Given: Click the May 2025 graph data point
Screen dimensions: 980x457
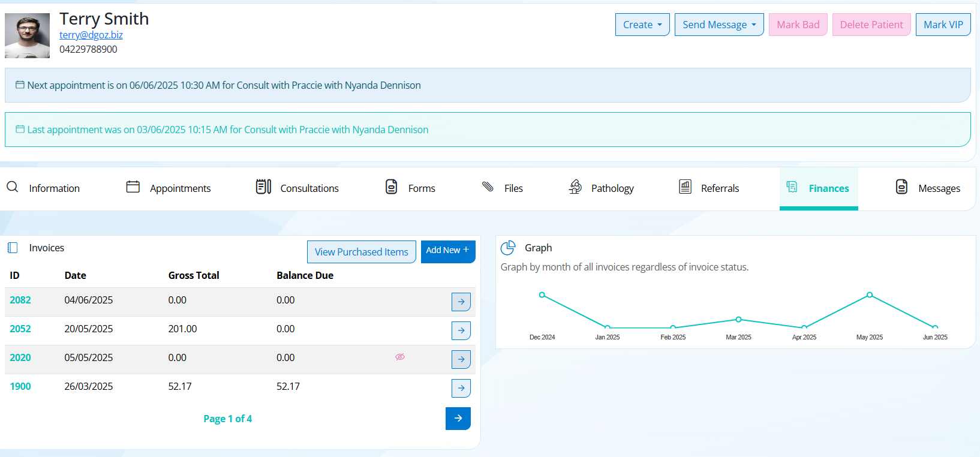Looking at the screenshot, I should 870,294.
